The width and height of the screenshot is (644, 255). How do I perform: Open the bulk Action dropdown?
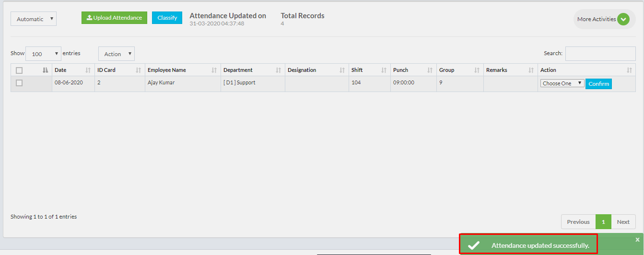click(x=117, y=54)
